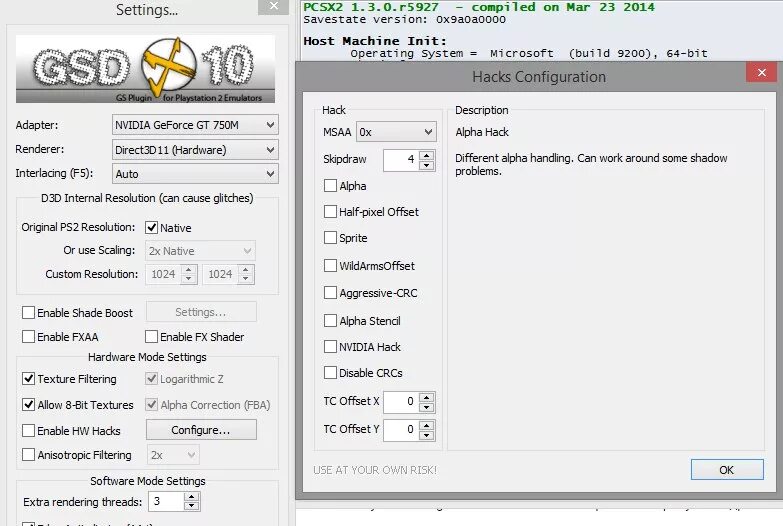Tick the Enable FX Shader checkbox
This screenshot has height=526, width=783.
pos(151,337)
